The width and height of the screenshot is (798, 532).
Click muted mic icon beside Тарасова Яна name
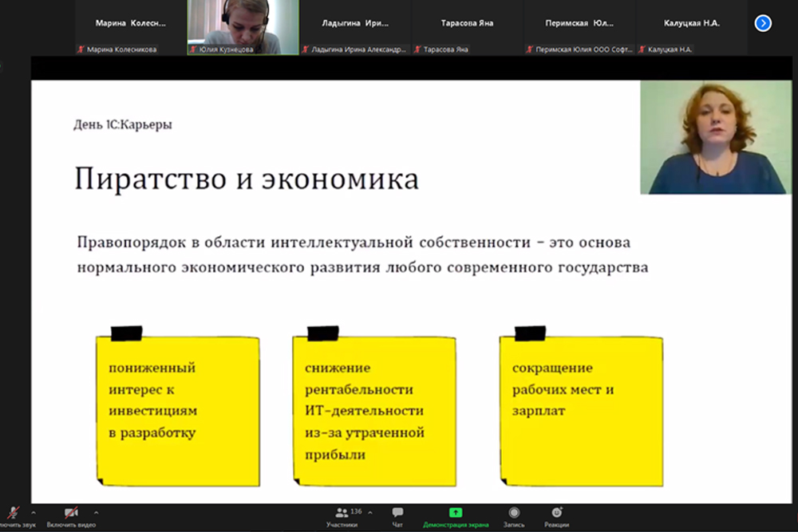[x=417, y=49]
